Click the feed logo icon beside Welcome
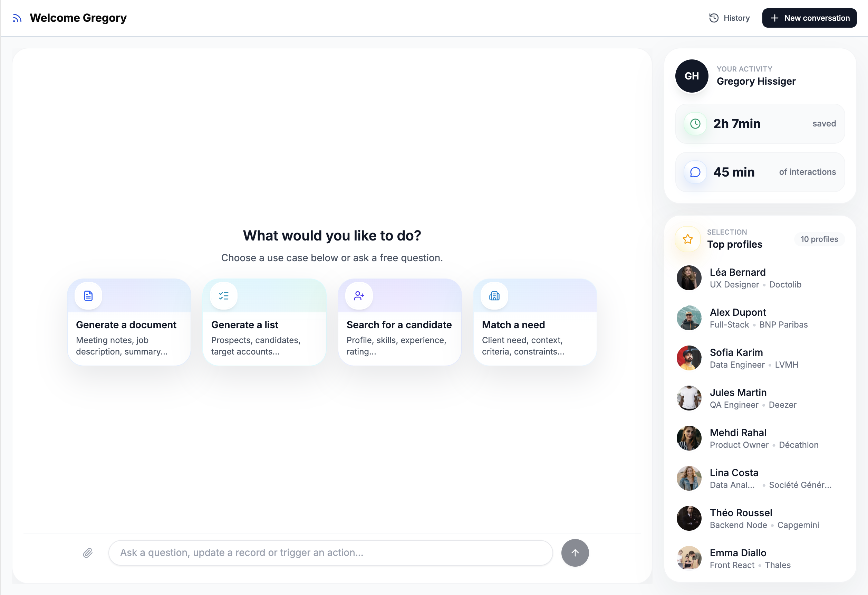This screenshot has height=595, width=868. (x=17, y=18)
